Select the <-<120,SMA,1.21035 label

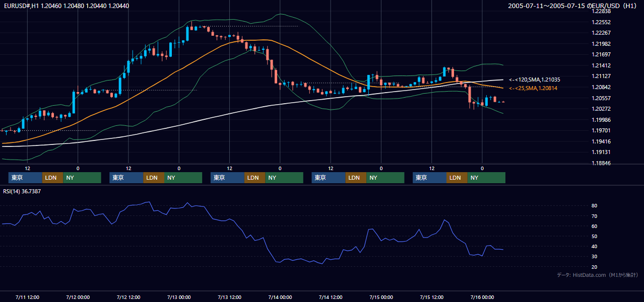tap(535, 80)
